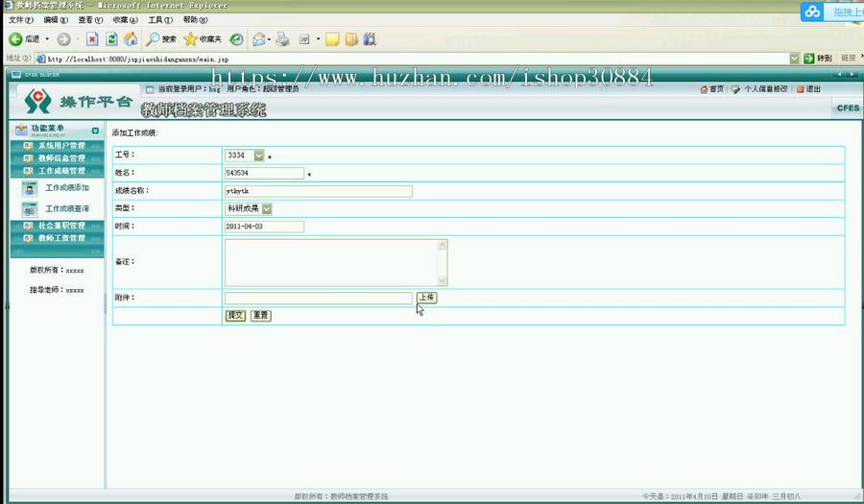Viewport: 864px width, 504px height.
Task: Click the red Stop loading icon
Action: pos(92,39)
